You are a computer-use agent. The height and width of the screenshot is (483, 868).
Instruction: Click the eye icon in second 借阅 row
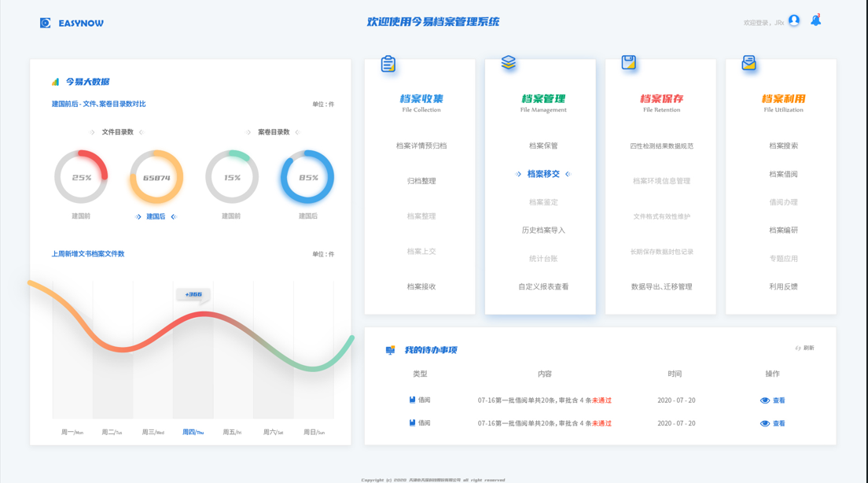pos(765,423)
